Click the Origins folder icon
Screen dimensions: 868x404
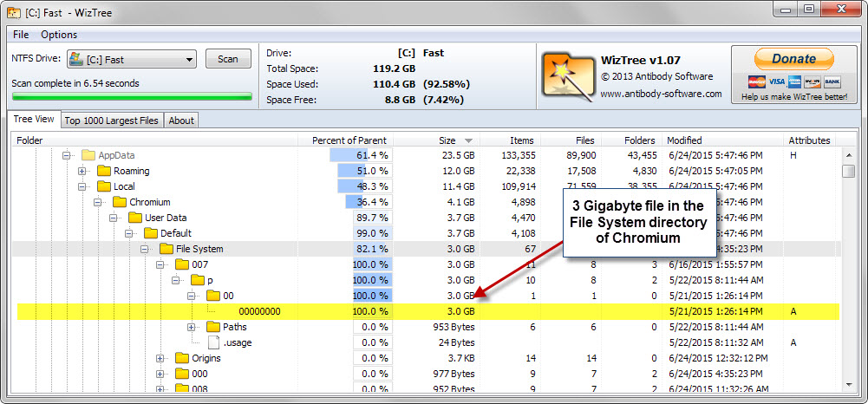pyautogui.click(x=181, y=358)
